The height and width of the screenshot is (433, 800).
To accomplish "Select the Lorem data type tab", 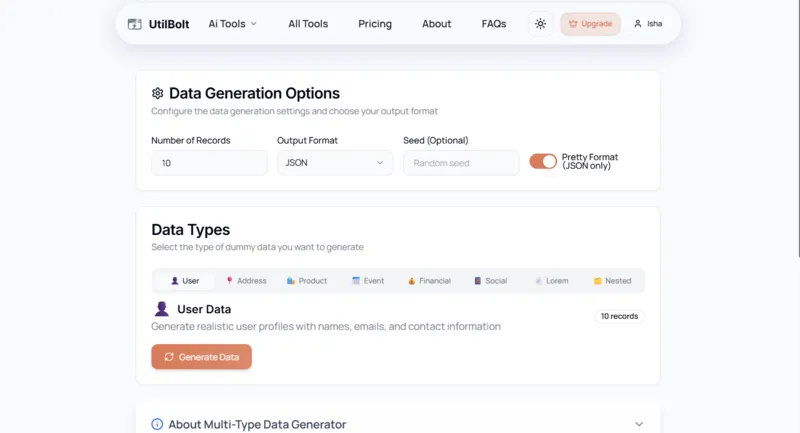I will (x=551, y=281).
